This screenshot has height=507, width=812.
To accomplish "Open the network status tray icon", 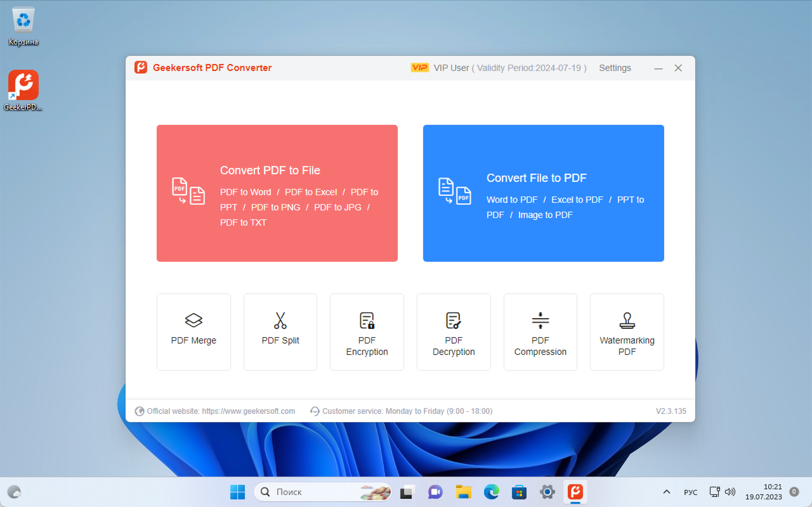I will [x=715, y=492].
